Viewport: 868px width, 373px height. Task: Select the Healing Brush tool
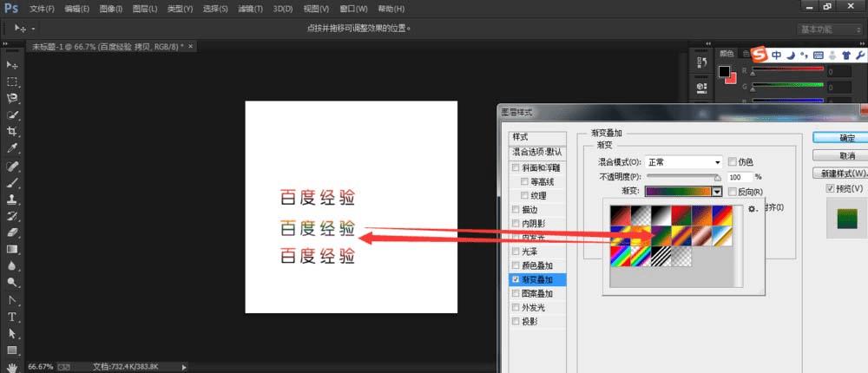tap(12, 166)
